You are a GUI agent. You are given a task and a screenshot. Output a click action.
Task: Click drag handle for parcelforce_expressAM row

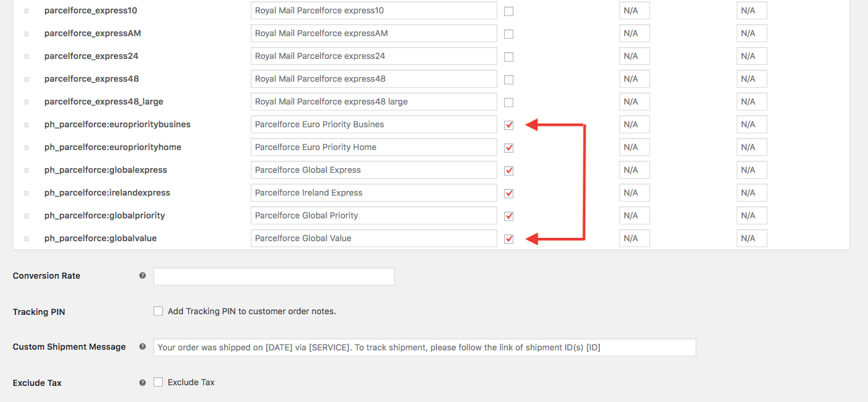click(x=27, y=34)
